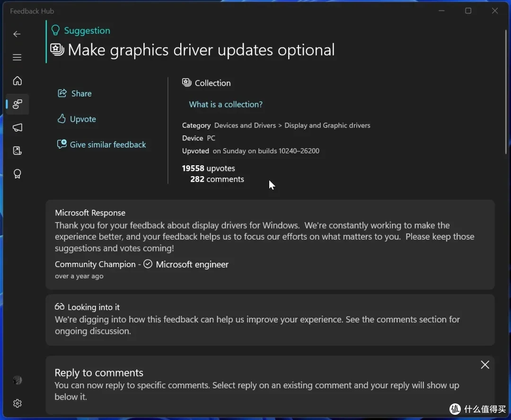Open the Feedback section in sidebar
Screen dimensions: 511x420
coord(18,104)
